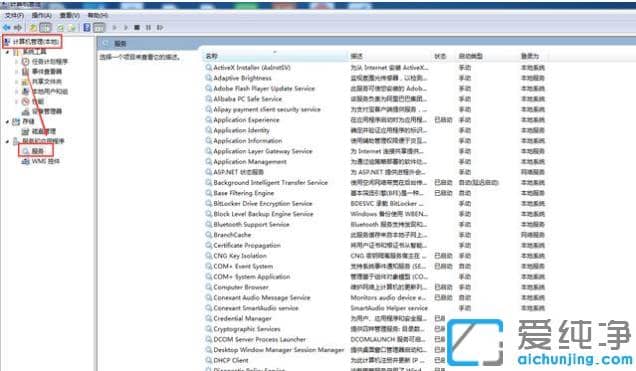
Task: Sort by the 名称 column header
Action: click(x=275, y=56)
